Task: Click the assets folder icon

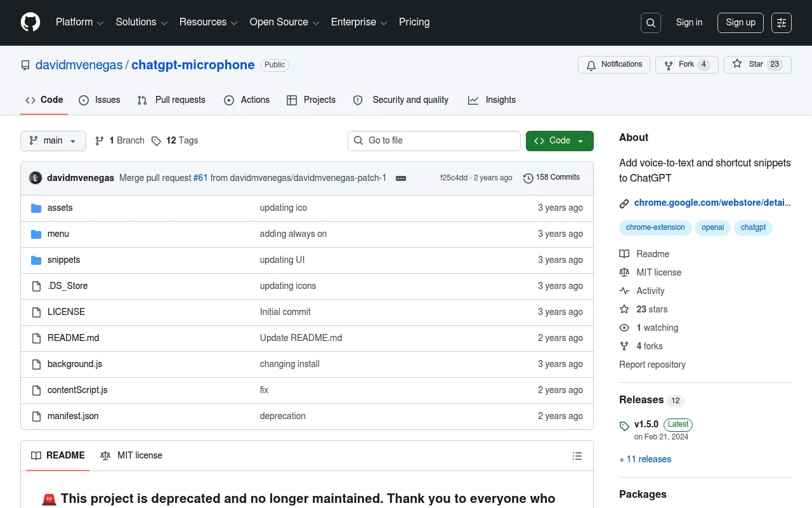Action: [x=36, y=208]
